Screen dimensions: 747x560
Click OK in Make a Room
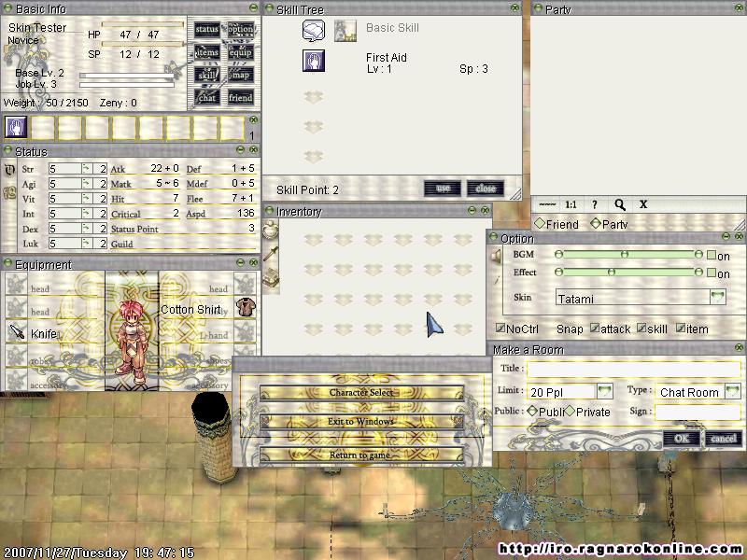point(682,438)
